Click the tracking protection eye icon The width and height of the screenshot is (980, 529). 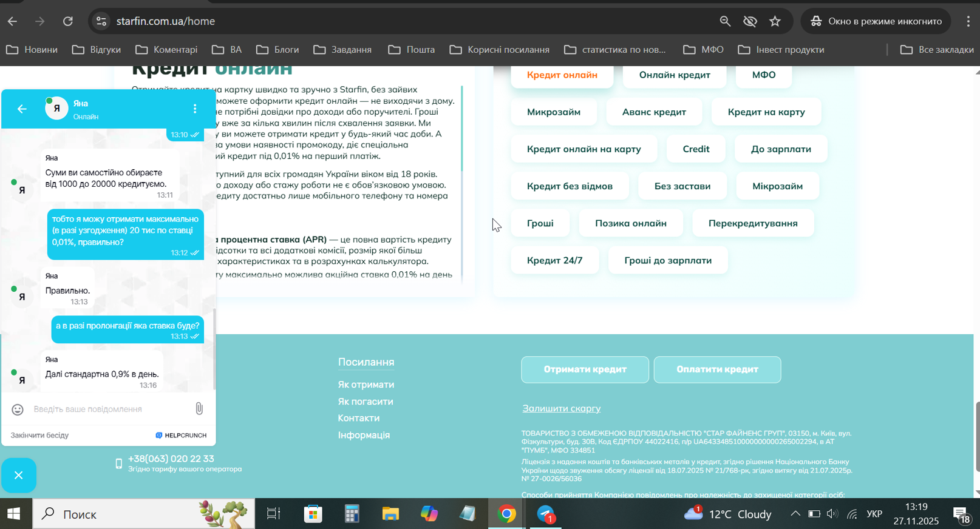(750, 21)
